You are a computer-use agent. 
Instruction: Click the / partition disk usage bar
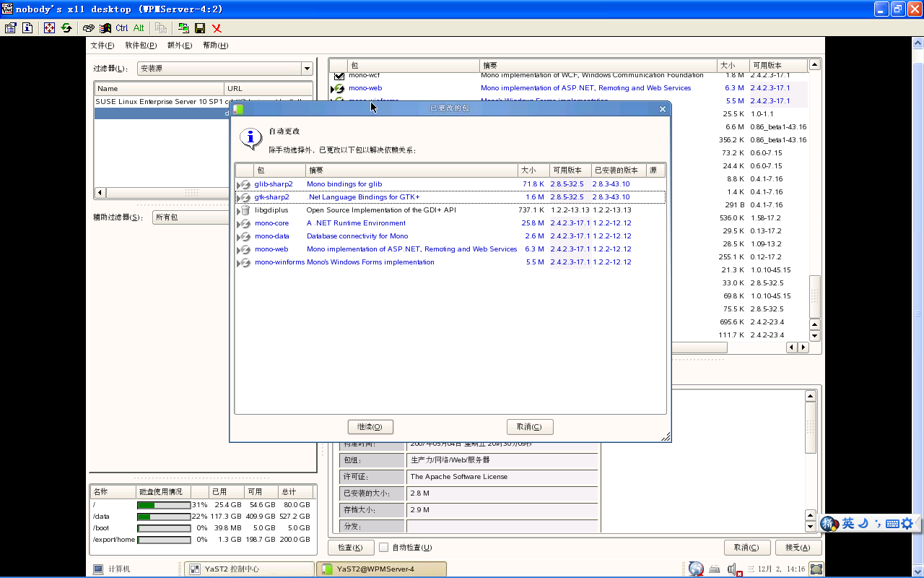point(164,505)
